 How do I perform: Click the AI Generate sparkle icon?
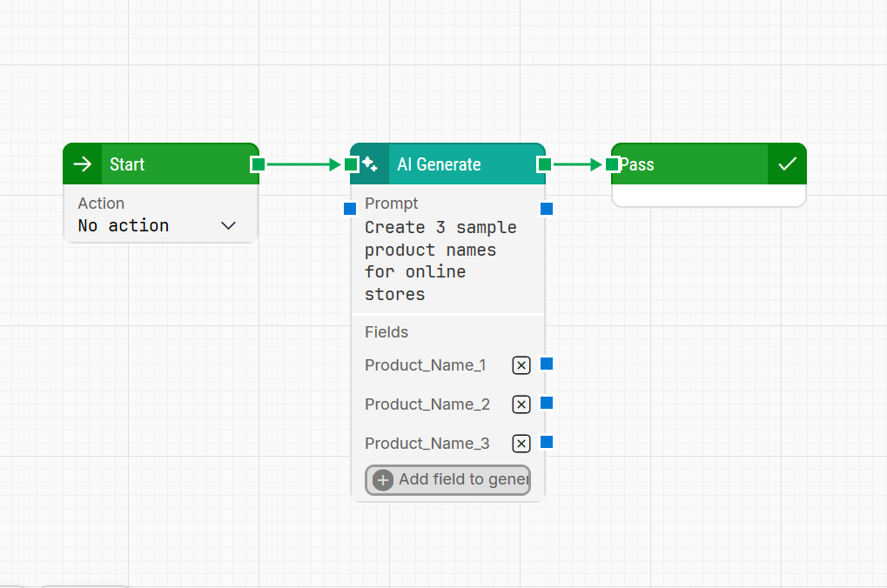click(x=370, y=164)
